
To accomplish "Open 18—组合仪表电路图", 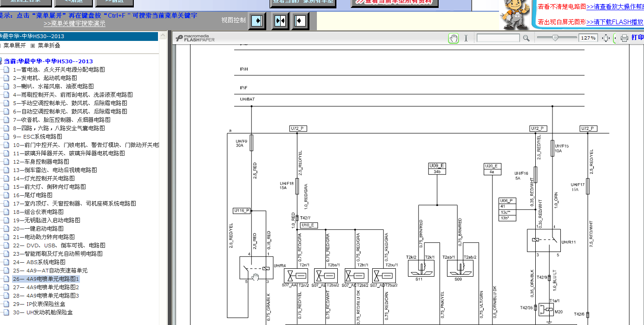I will pyautogui.click(x=38, y=212).
